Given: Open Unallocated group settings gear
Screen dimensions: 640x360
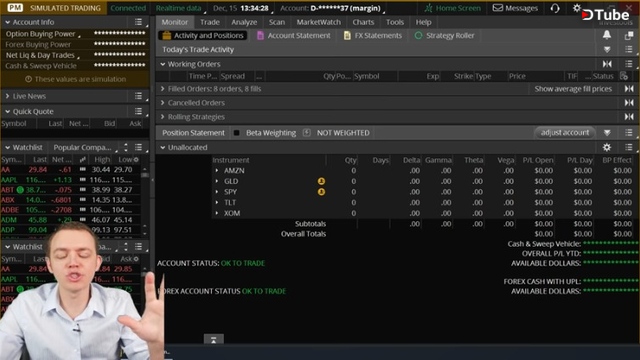Looking at the screenshot, I should (607, 147).
